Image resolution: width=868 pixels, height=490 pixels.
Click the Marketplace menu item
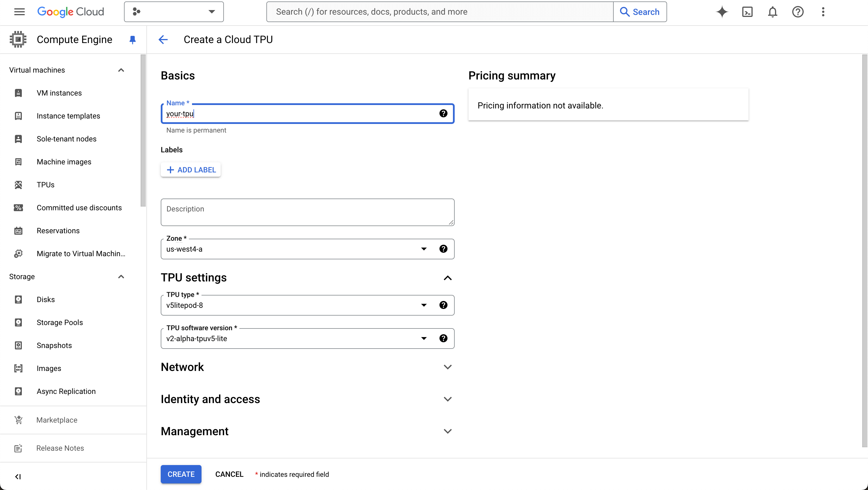click(x=57, y=420)
